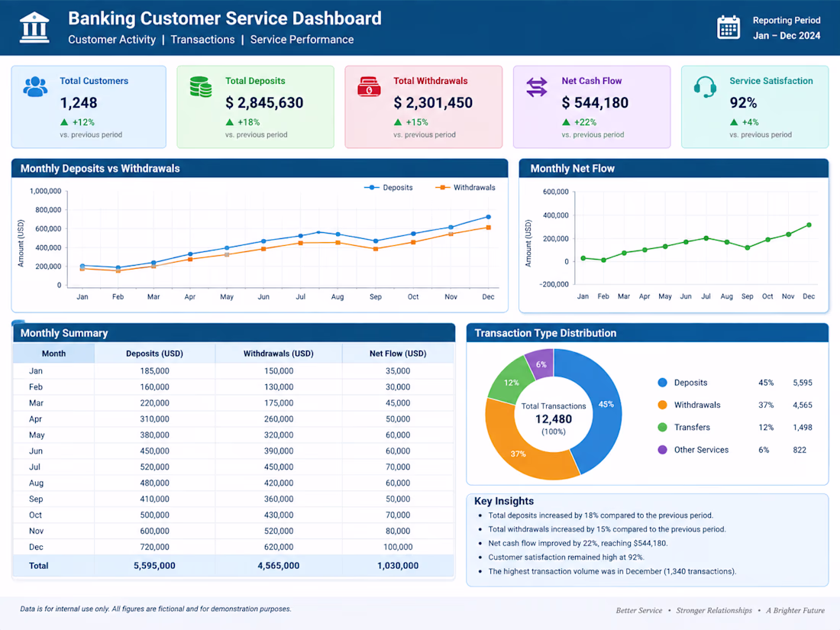Click the Jan – Dec 2024 reporting period text
840x630 pixels.
tap(787, 36)
